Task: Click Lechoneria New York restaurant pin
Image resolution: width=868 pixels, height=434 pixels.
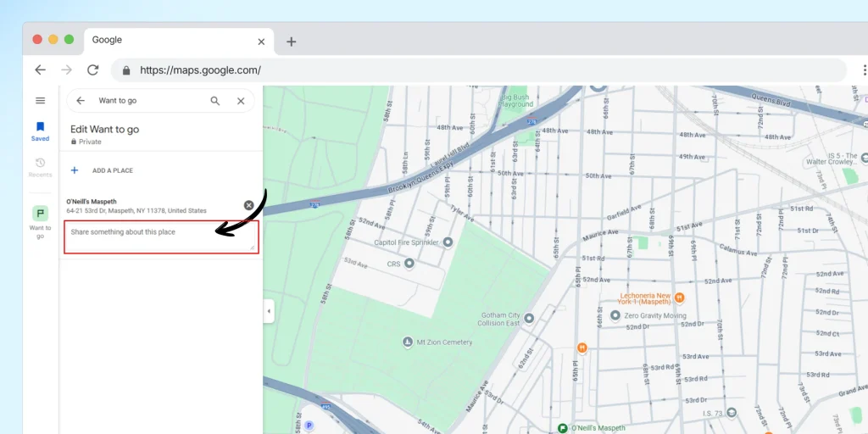Action: (679, 298)
